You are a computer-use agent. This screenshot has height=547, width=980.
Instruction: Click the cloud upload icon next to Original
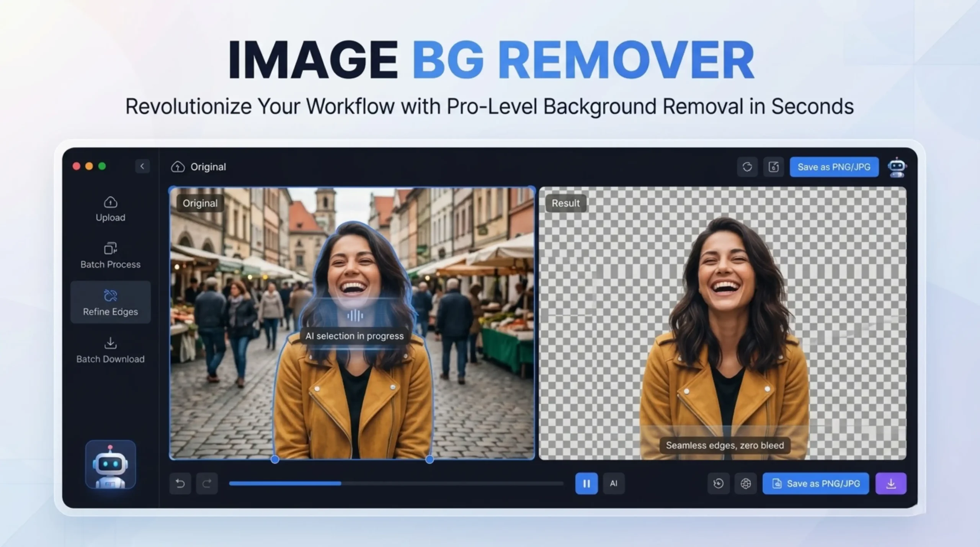point(178,167)
